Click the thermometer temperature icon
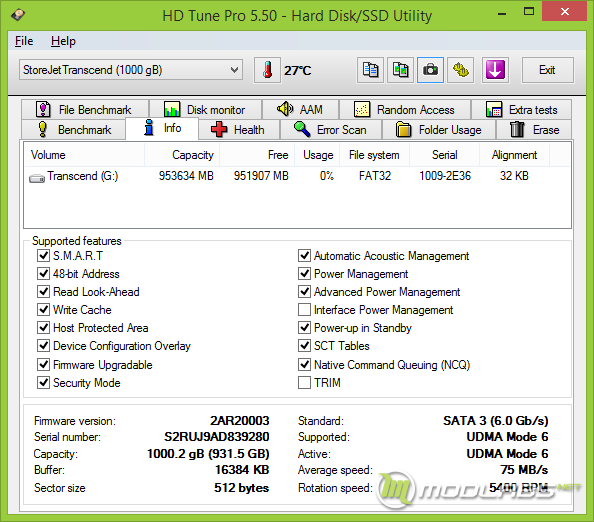 tap(267, 70)
